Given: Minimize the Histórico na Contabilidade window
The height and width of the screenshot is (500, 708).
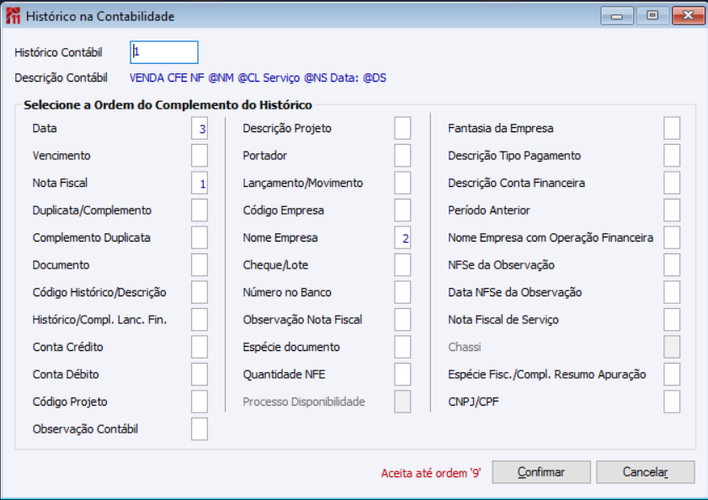Looking at the screenshot, I should point(617,16).
